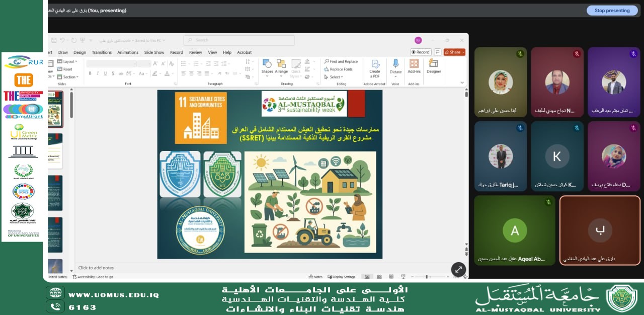
Task: Click the Arrange objects icon
Action: coord(281,65)
